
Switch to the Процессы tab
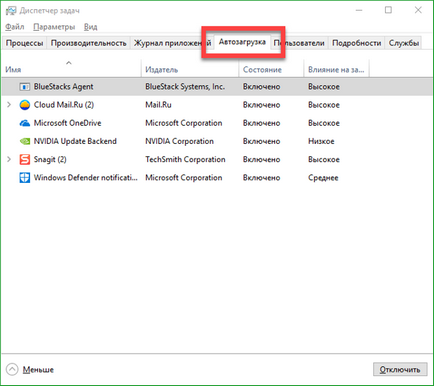[x=24, y=43]
